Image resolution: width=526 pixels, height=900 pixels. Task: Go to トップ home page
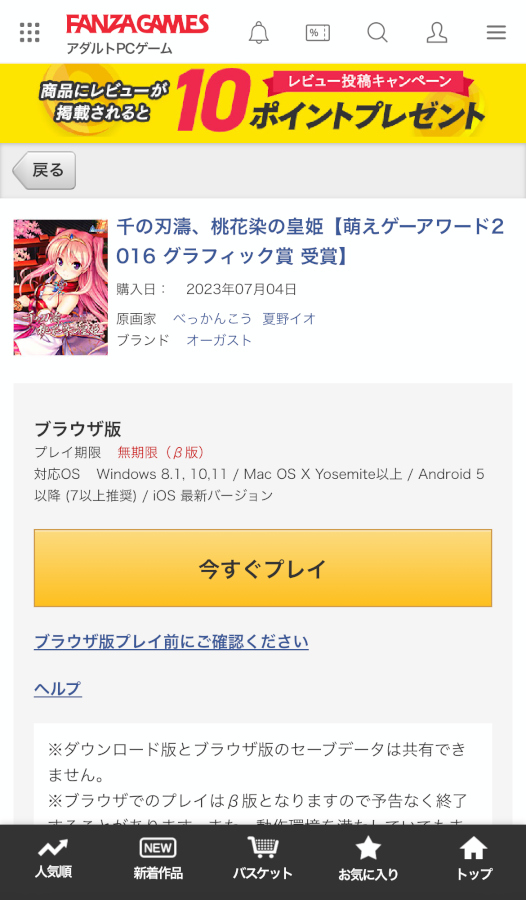(474, 859)
